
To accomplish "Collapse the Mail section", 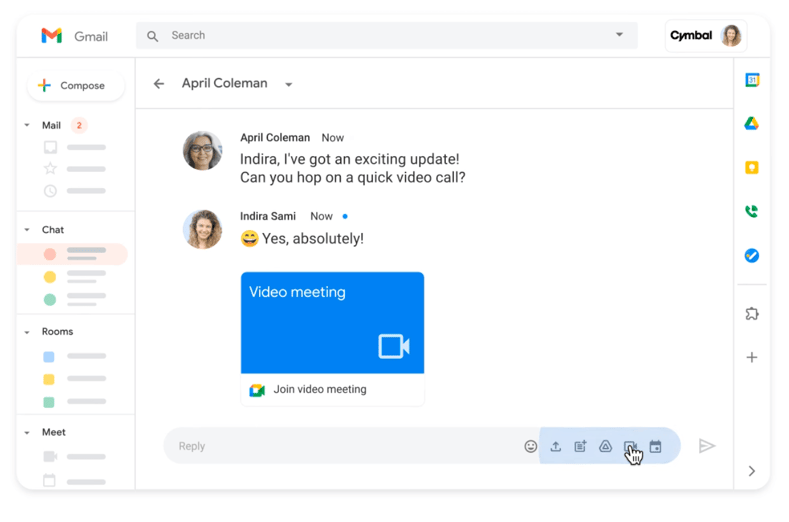I will coord(27,126).
